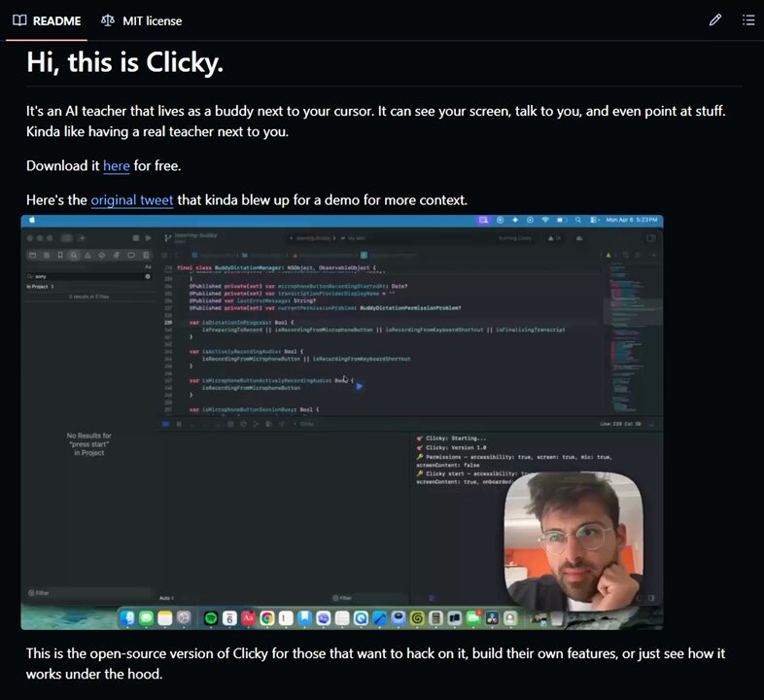Image resolution: width=764 pixels, height=700 pixels.
Task: Select the Xcode Report navigator icon
Action: [x=146, y=255]
